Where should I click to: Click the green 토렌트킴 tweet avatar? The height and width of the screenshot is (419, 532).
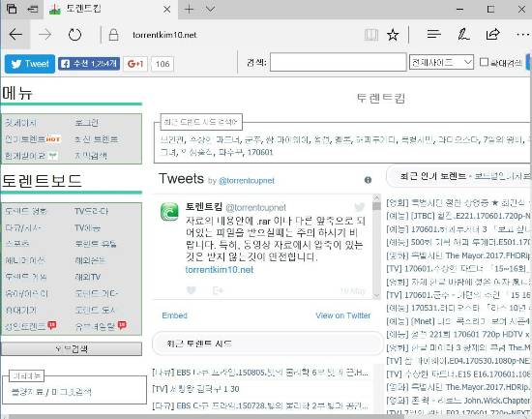point(169,212)
